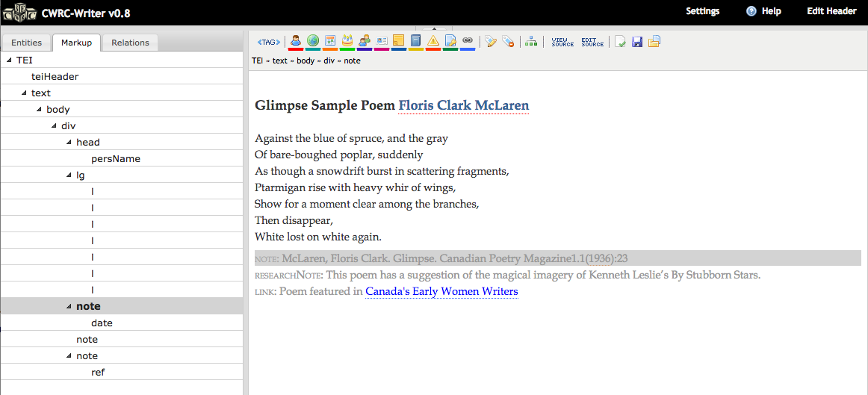The image size is (868, 395).
Task: Click the line 'Against the blue of spruce'
Action: (352, 138)
